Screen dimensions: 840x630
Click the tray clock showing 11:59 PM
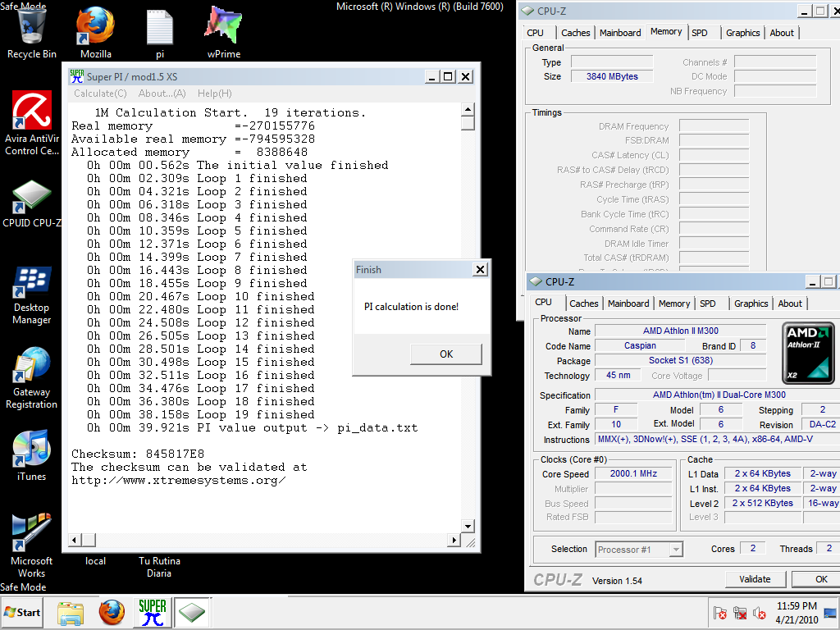tap(797, 612)
